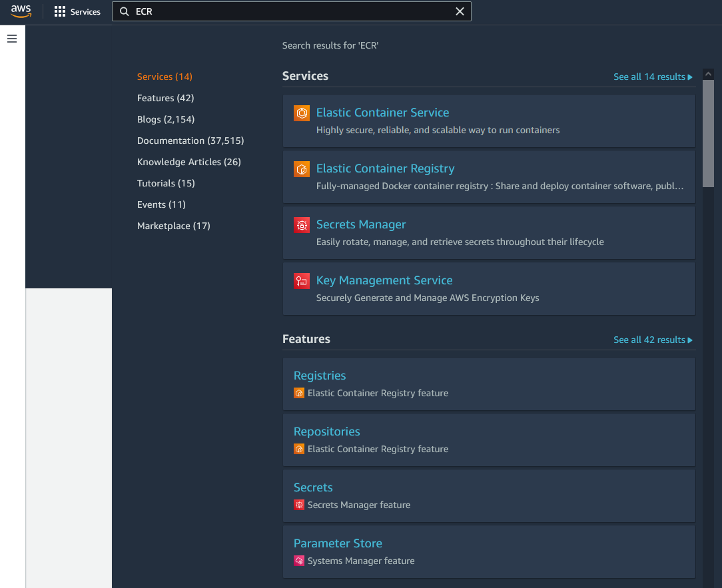Select the Knowledge Articles (26) category
Image resolution: width=722 pixels, height=588 pixels.
pos(188,162)
